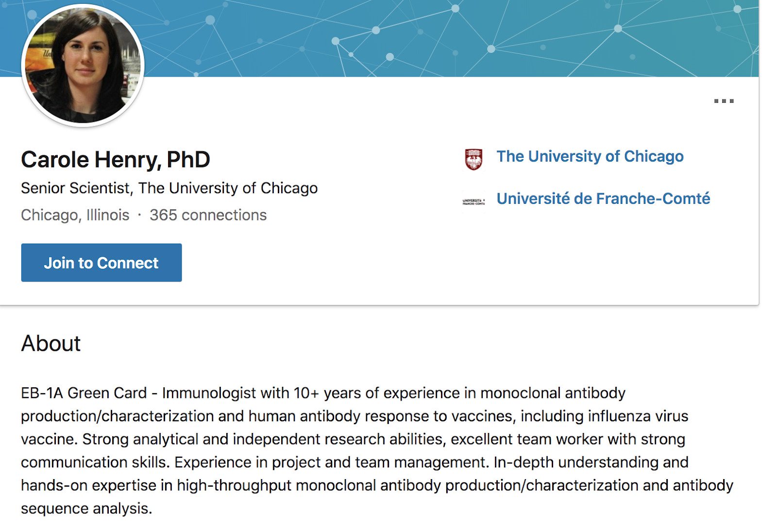Click the University of Chicago shield logo
Image resolution: width=777 pixels, height=532 pixels.
pyautogui.click(x=473, y=159)
